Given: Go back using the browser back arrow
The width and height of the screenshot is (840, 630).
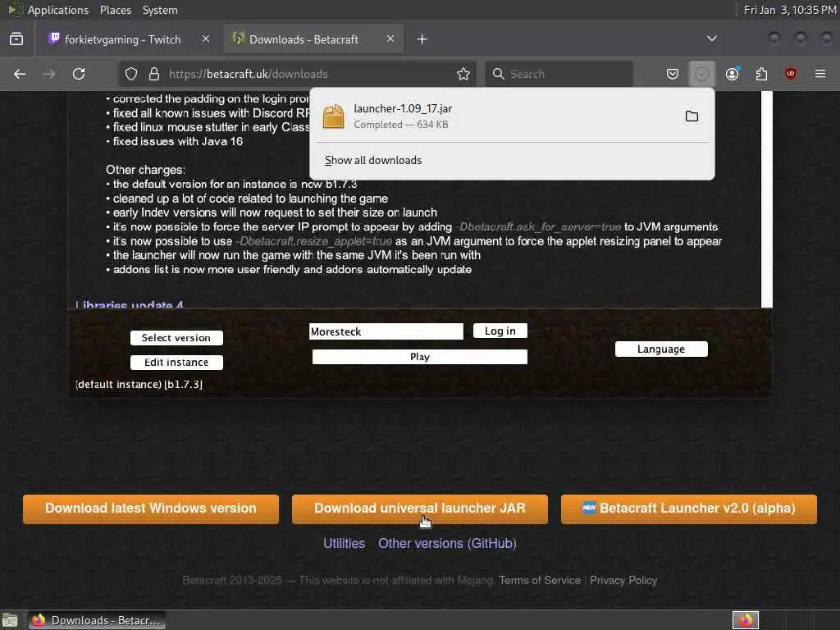Looking at the screenshot, I should pyautogui.click(x=20, y=74).
